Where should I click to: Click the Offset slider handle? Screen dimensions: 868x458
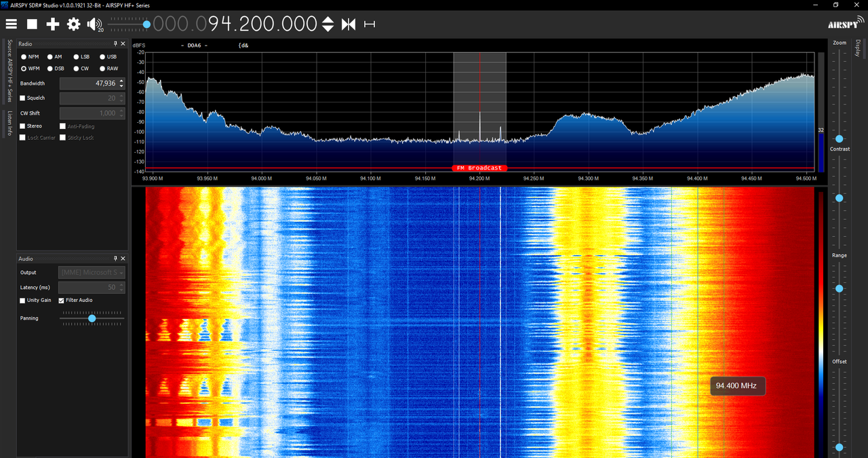tap(840, 447)
